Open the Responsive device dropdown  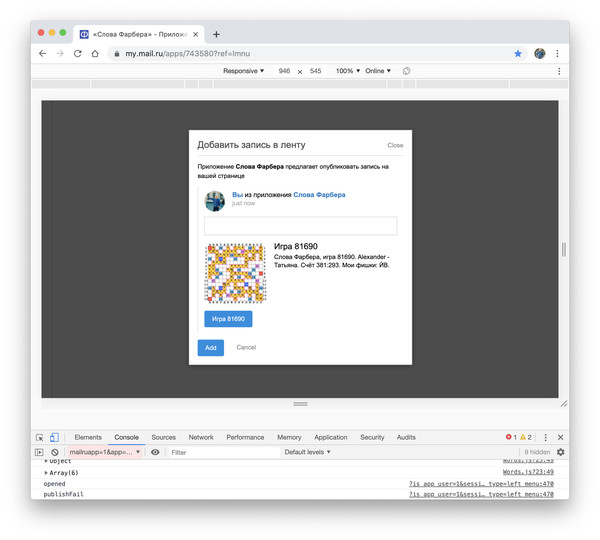243,71
